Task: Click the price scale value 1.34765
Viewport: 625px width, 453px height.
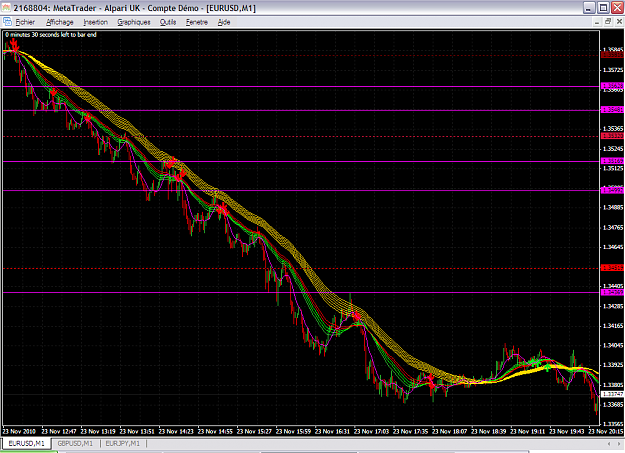Action: [613, 227]
